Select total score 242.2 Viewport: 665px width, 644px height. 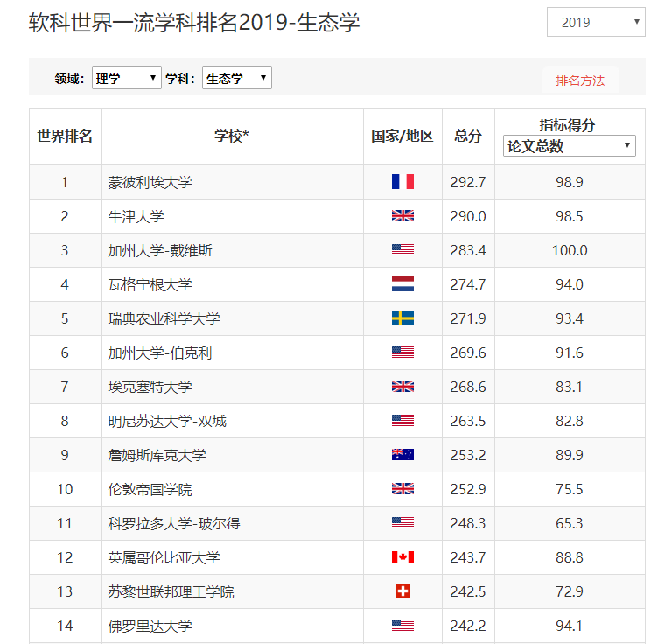point(468,626)
